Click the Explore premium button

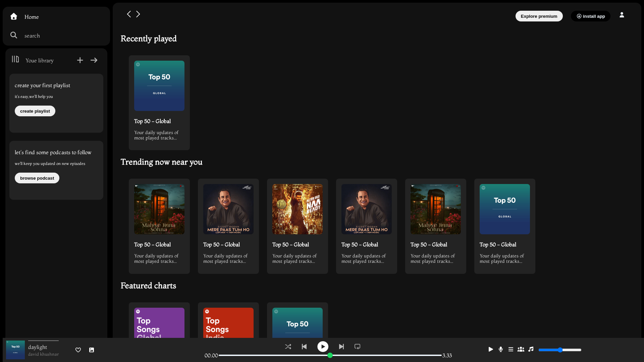[539, 16]
